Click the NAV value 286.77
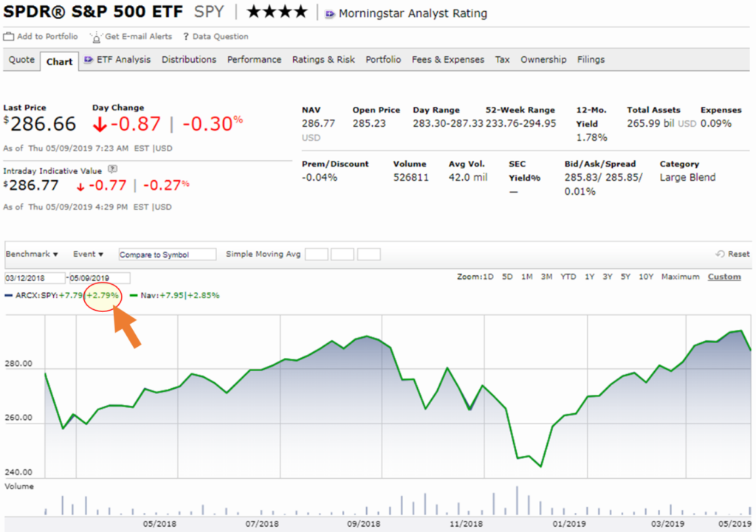The height and width of the screenshot is (532, 756). coord(318,123)
